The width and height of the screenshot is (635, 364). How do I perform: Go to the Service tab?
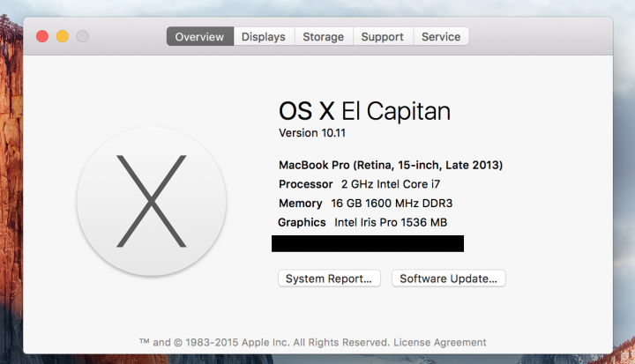[x=441, y=36]
